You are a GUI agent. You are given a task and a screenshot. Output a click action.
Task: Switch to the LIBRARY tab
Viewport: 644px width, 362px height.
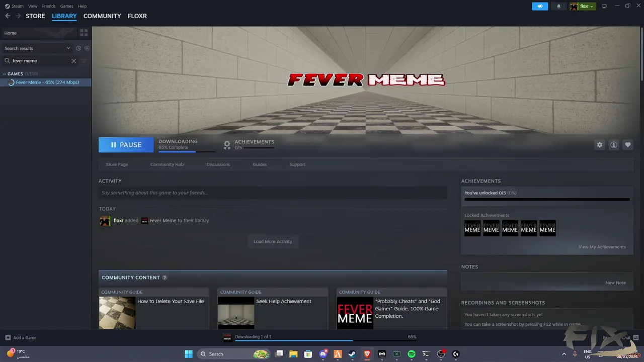64,16
